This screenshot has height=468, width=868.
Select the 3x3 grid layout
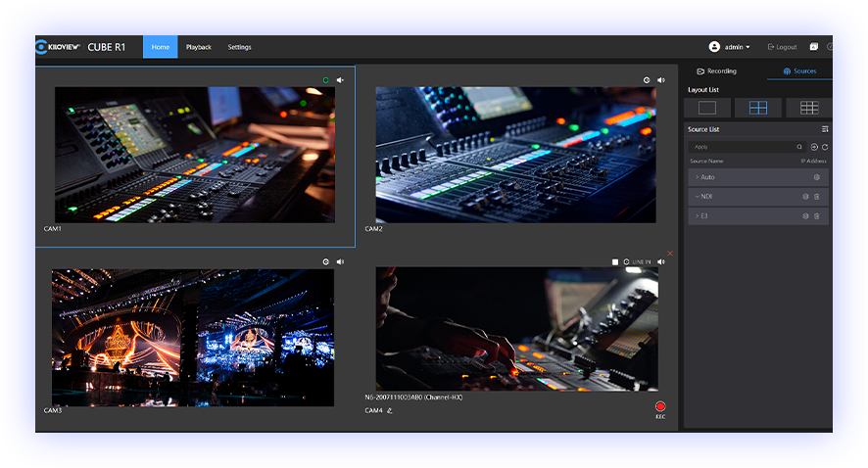pyautogui.click(x=808, y=108)
